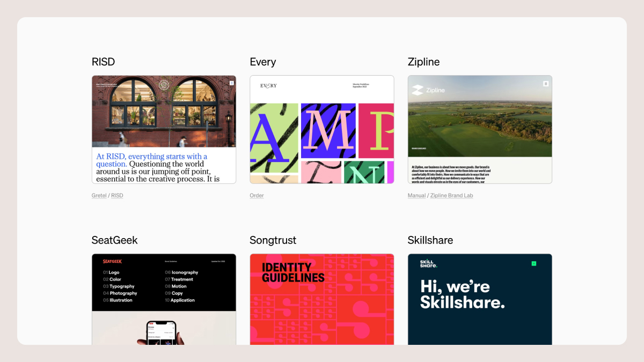This screenshot has width=644, height=362.
Task: Click the Songtrust heading
Action: tap(273, 240)
